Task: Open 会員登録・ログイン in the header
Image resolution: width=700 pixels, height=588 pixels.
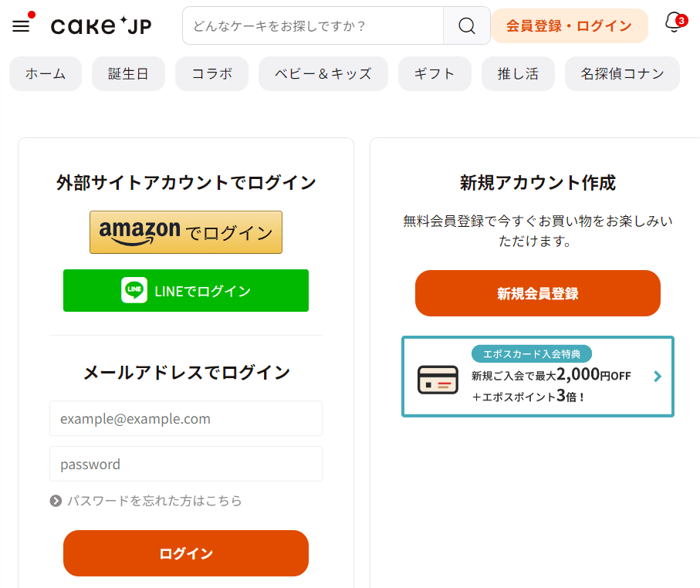Action: 569,26
